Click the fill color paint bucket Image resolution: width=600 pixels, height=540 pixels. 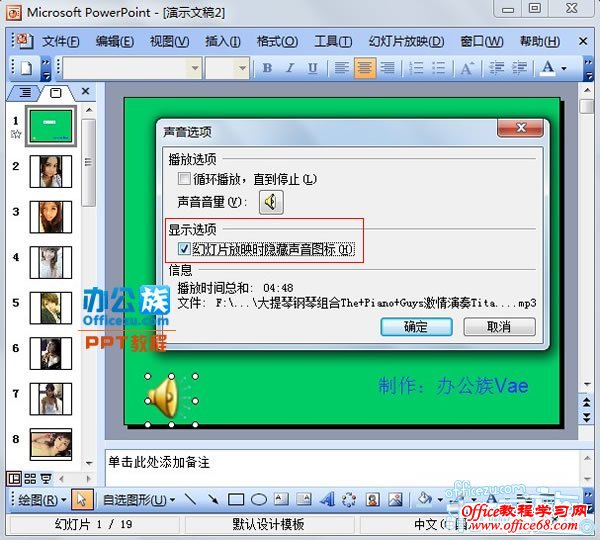pyautogui.click(x=424, y=499)
